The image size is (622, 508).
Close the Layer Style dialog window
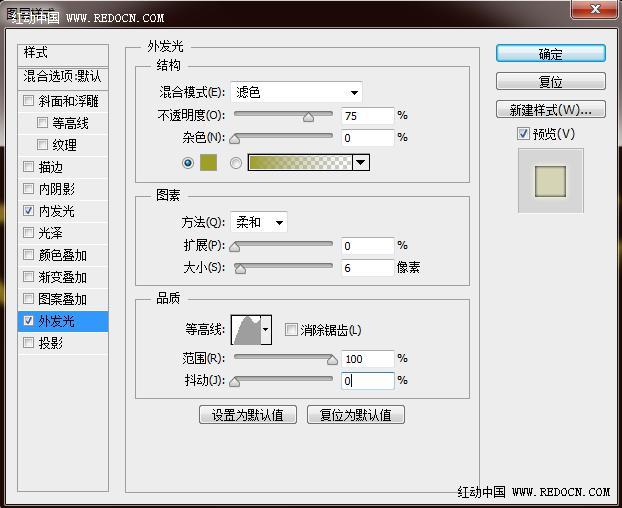point(595,9)
